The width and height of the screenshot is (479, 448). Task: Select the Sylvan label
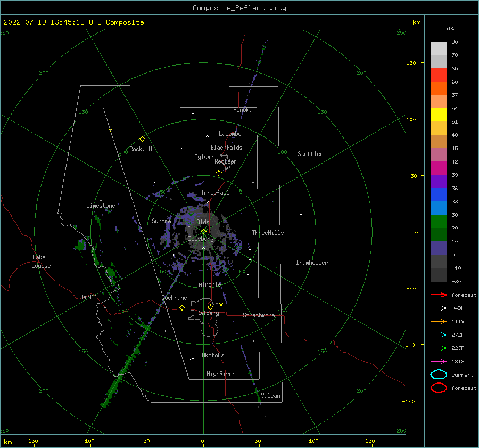[x=204, y=157]
